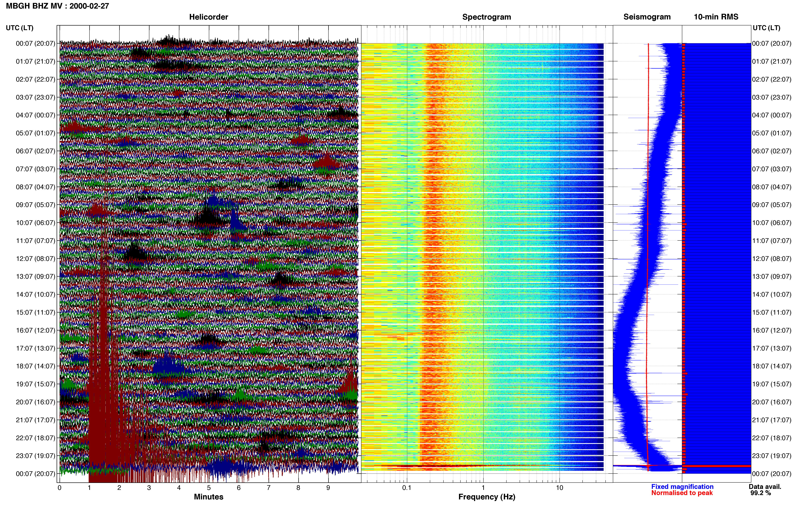The height and width of the screenshot is (508, 812).
Task: Click the 'Minutes' x-axis label
Action: click(x=209, y=497)
